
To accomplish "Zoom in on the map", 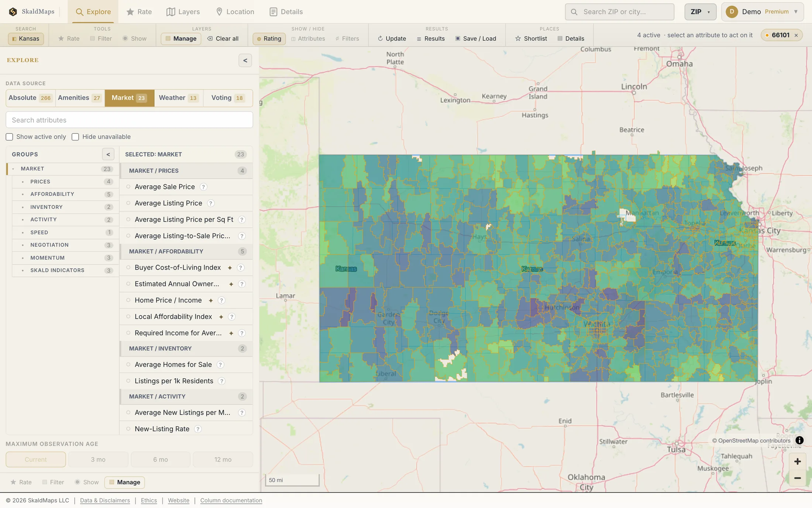I will click(x=798, y=461).
